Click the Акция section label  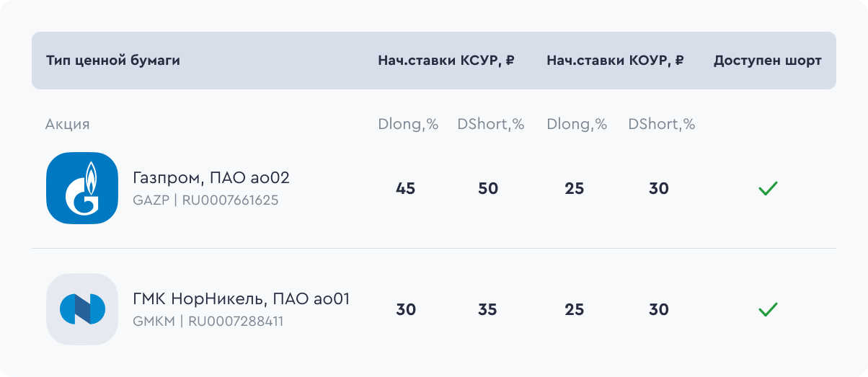click(x=68, y=124)
